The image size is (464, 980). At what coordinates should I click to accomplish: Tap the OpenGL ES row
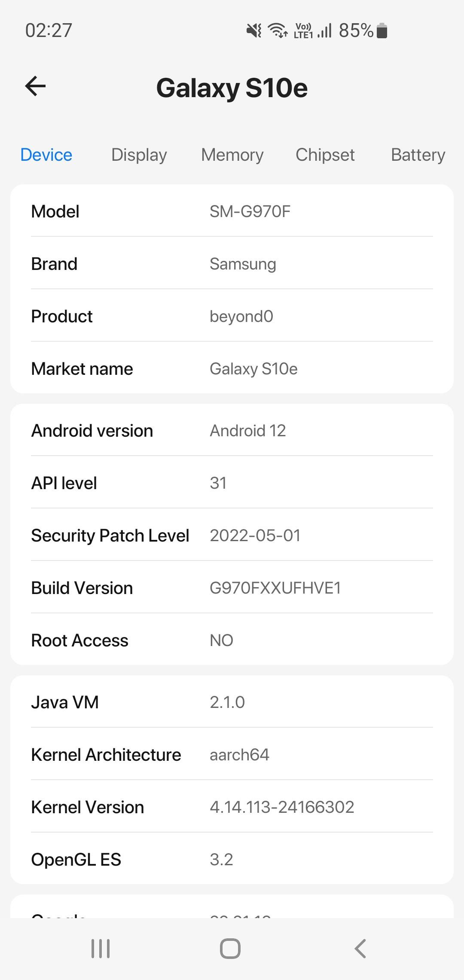(x=232, y=859)
